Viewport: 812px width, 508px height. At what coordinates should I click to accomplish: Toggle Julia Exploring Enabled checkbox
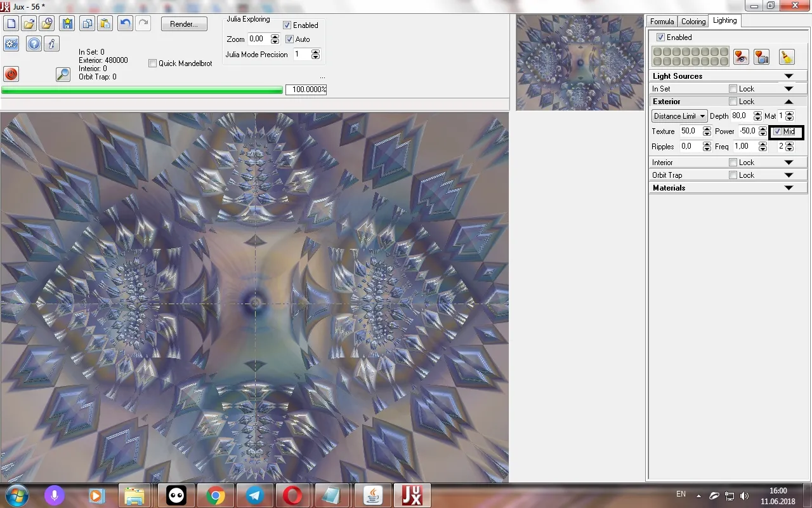[x=287, y=25]
